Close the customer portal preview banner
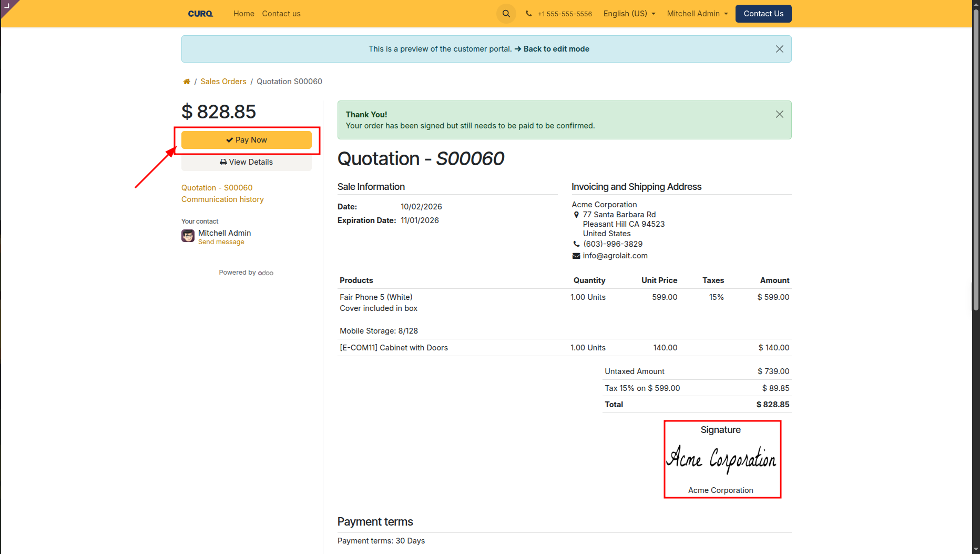This screenshot has height=554, width=980. [779, 49]
